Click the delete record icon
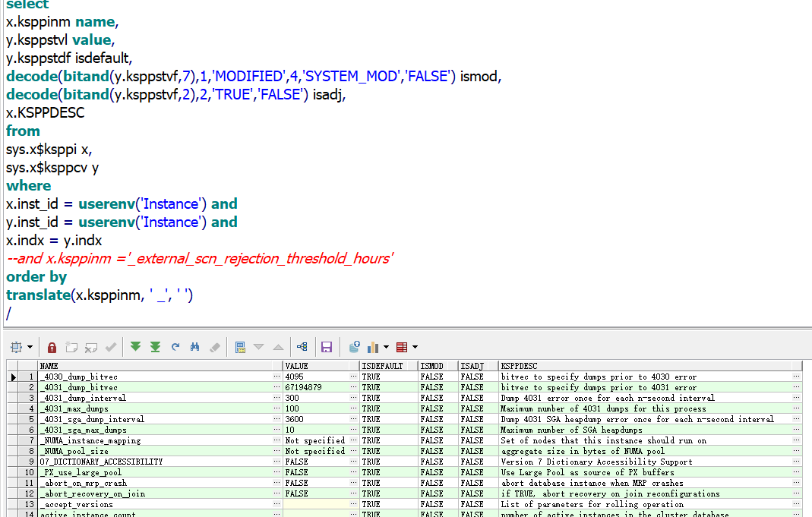The image size is (812, 517). coord(91,347)
